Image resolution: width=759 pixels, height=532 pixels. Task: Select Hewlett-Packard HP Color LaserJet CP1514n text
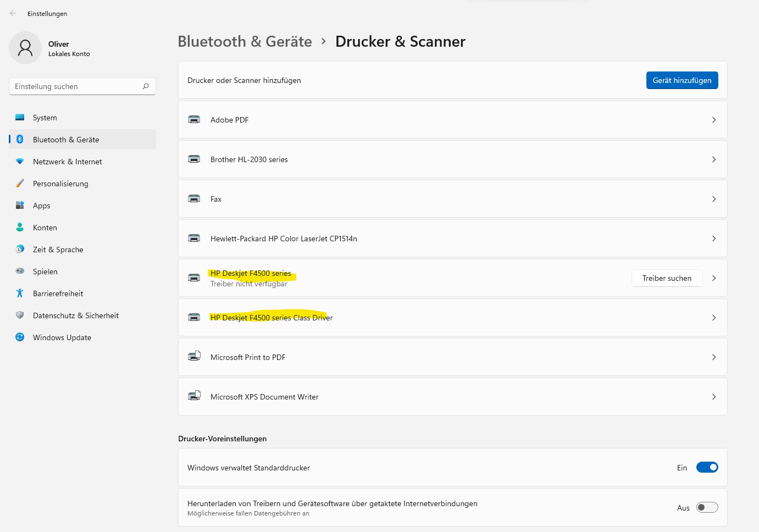(284, 239)
